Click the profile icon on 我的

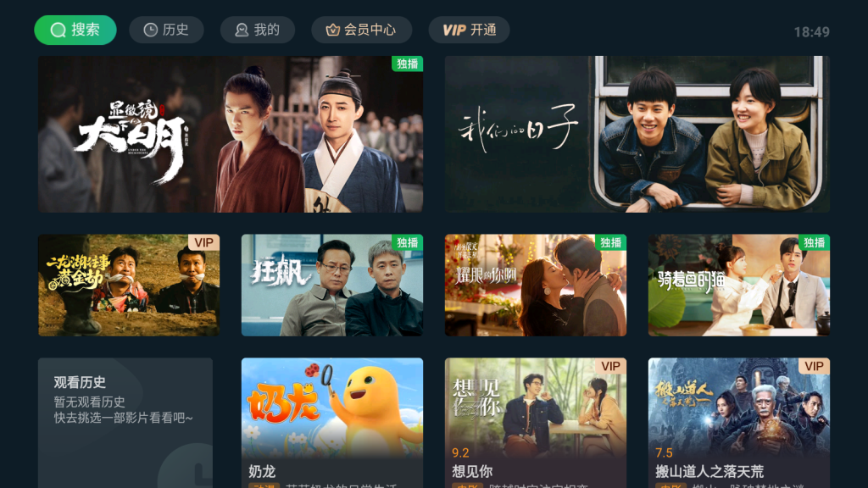(242, 30)
